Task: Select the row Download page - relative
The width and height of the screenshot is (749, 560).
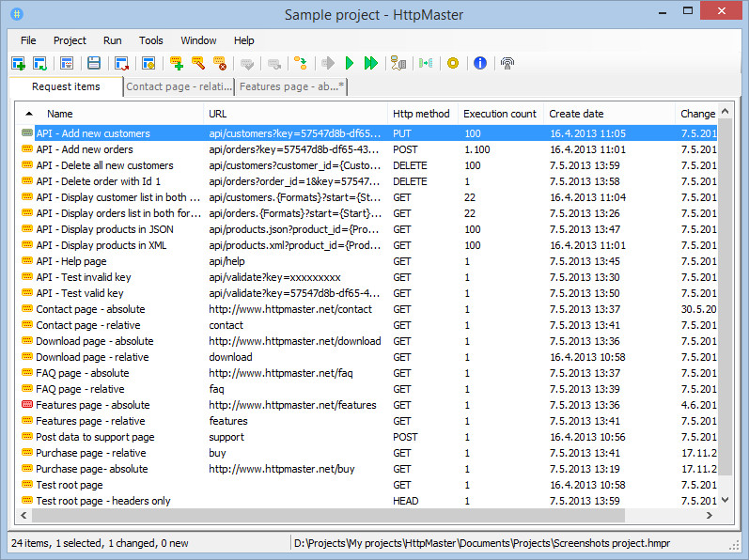Action: pos(367,357)
